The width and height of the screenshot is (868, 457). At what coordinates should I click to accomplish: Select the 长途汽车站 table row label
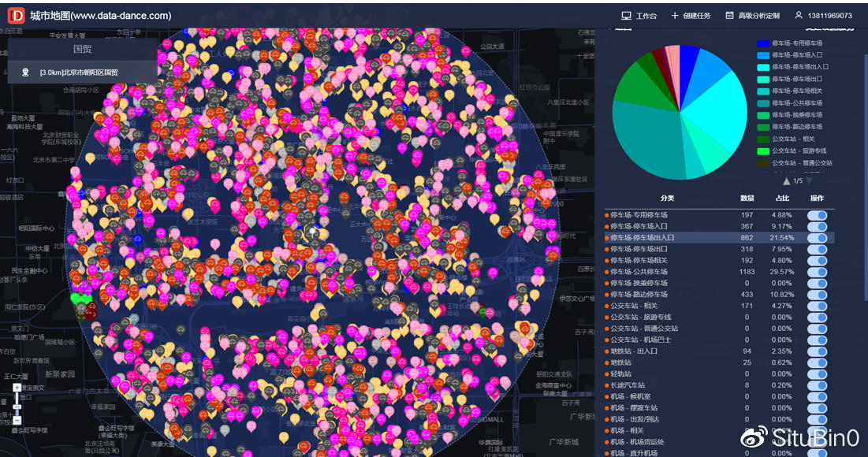(628, 385)
